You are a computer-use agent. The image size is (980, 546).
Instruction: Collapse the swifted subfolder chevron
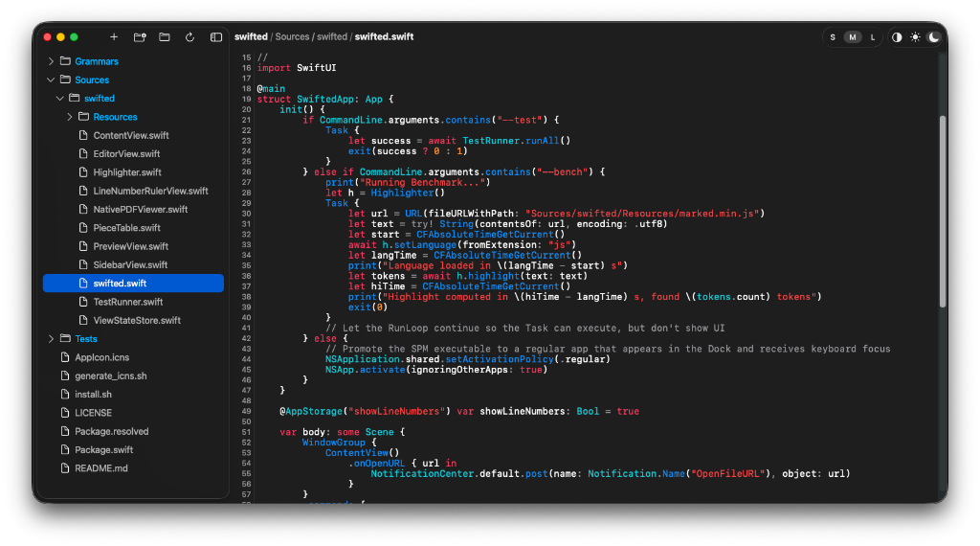click(60, 99)
